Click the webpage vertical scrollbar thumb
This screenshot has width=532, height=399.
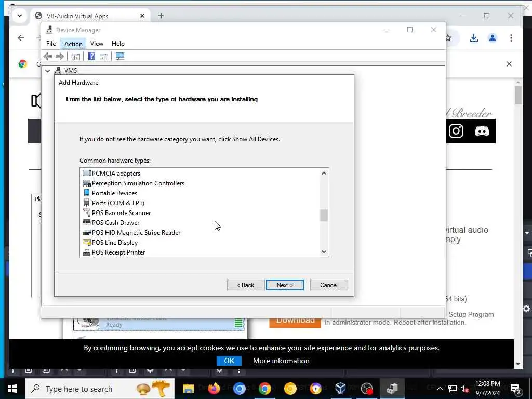(x=518, y=96)
